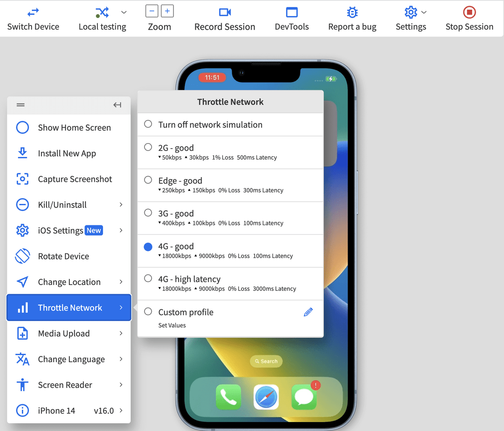Tap the 11:51 time on device
Screen dimensions: 504x431
[x=212, y=78]
